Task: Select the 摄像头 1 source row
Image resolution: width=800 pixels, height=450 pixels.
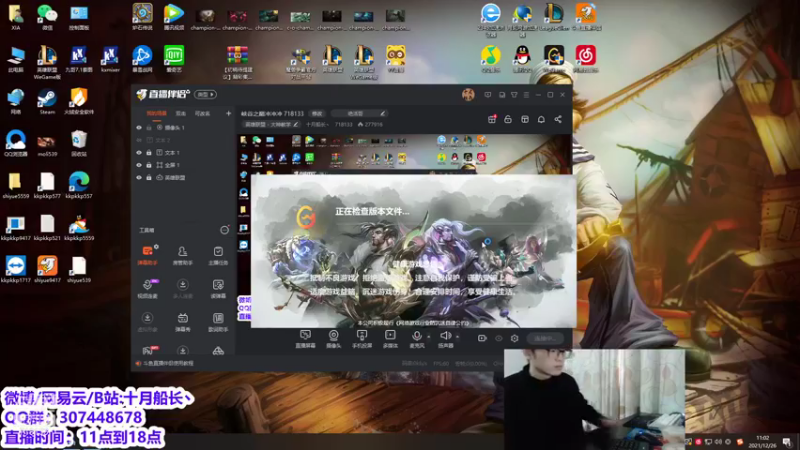Action: (183, 128)
